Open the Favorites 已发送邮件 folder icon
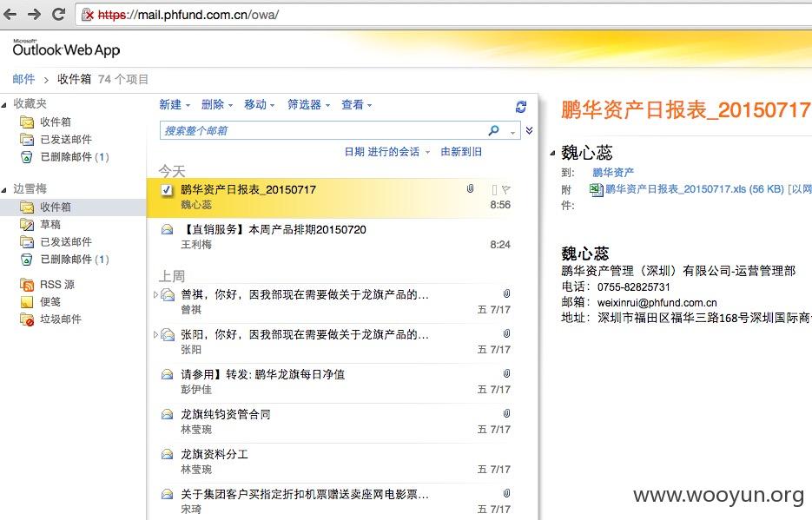812x520 pixels. tap(27, 139)
